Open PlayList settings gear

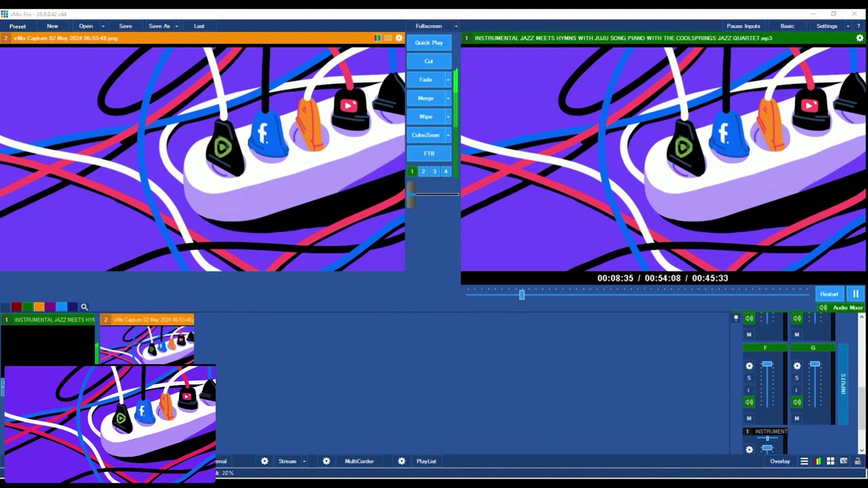click(x=401, y=461)
